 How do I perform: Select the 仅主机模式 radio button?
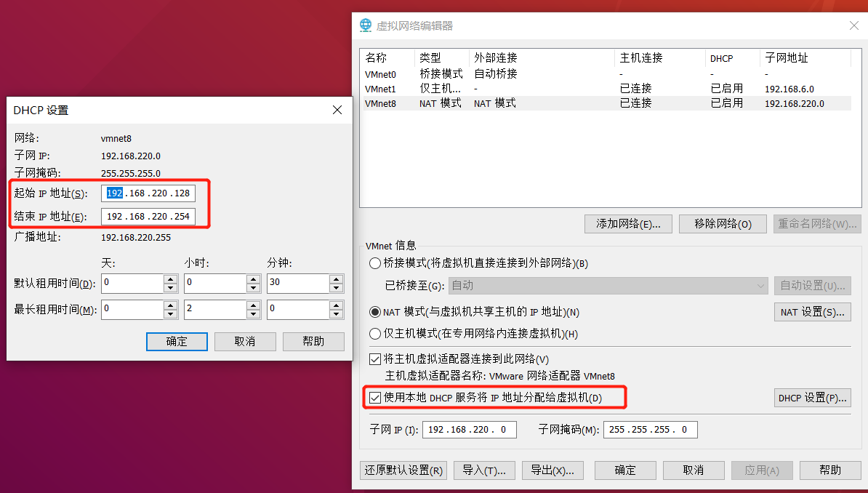coord(375,334)
